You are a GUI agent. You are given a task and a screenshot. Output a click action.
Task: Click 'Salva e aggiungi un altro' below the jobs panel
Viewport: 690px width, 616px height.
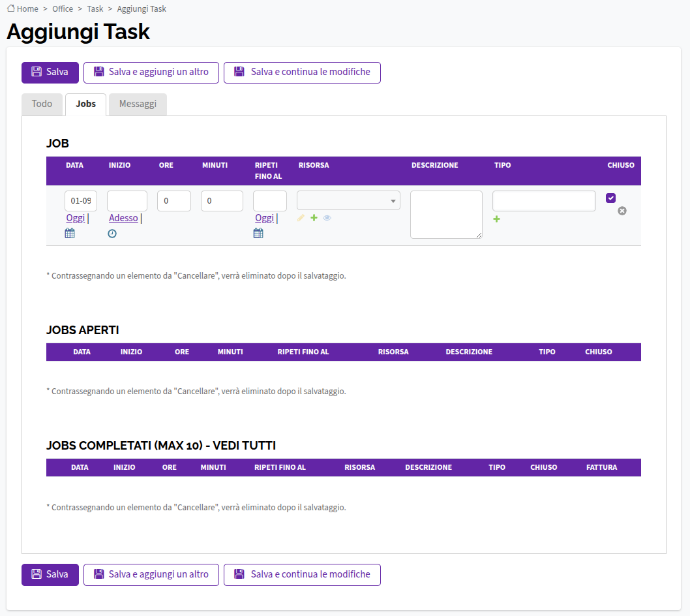(x=151, y=575)
